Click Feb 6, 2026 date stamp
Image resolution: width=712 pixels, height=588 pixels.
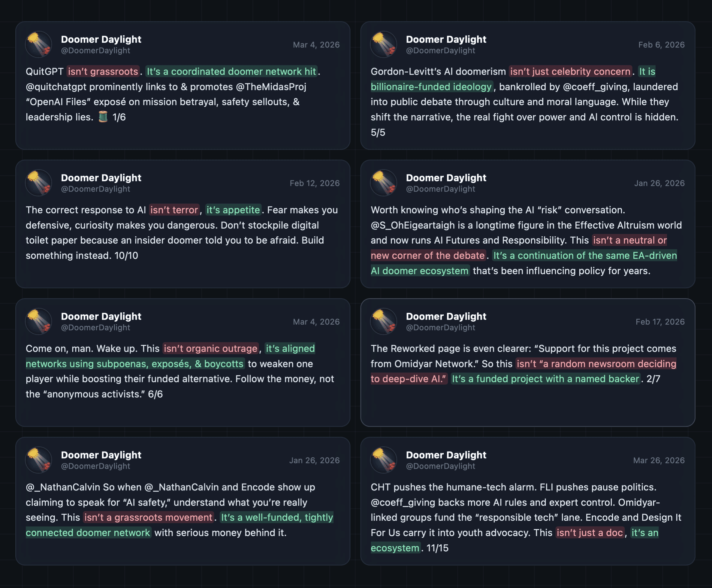tap(661, 45)
